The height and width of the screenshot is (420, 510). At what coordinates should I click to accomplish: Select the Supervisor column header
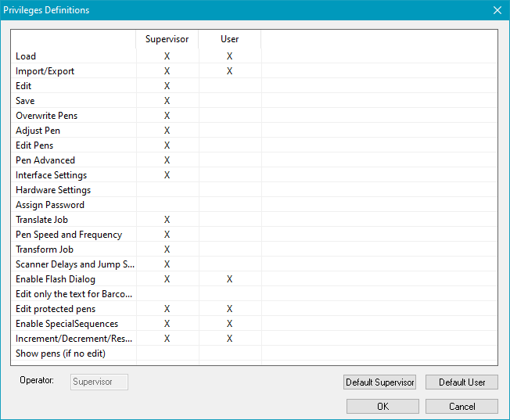point(167,39)
